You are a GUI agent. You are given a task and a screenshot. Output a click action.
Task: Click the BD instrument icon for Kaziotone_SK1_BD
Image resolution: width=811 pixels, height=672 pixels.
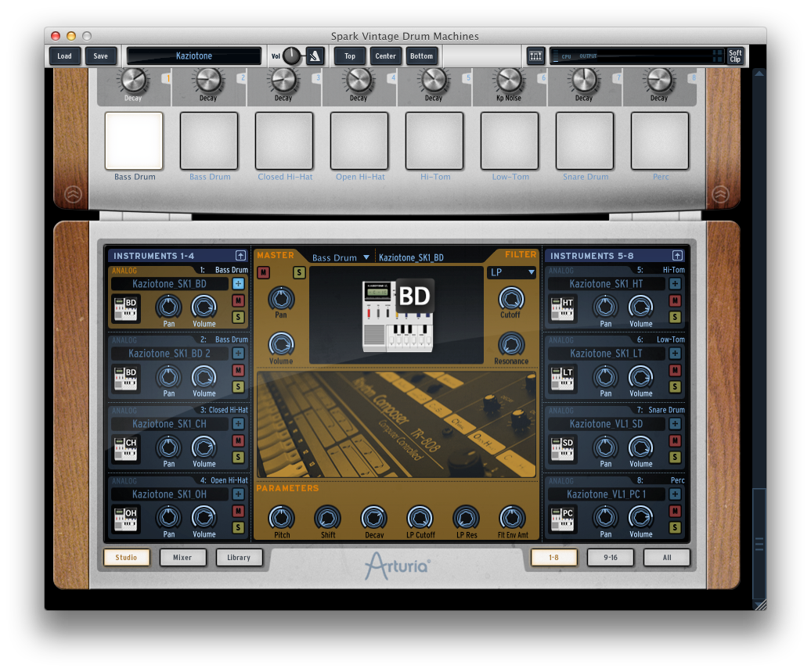click(x=125, y=308)
